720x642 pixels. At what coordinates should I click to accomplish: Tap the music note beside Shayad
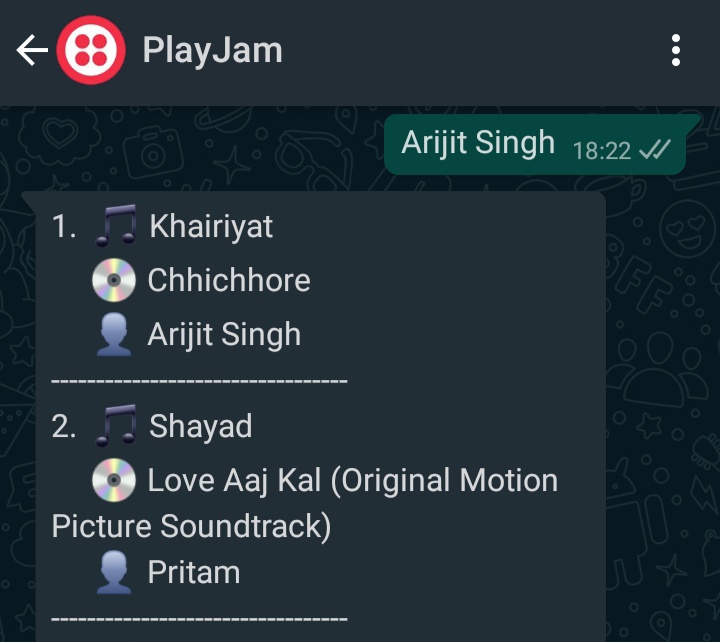pyautogui.click(x=115, y=425)
